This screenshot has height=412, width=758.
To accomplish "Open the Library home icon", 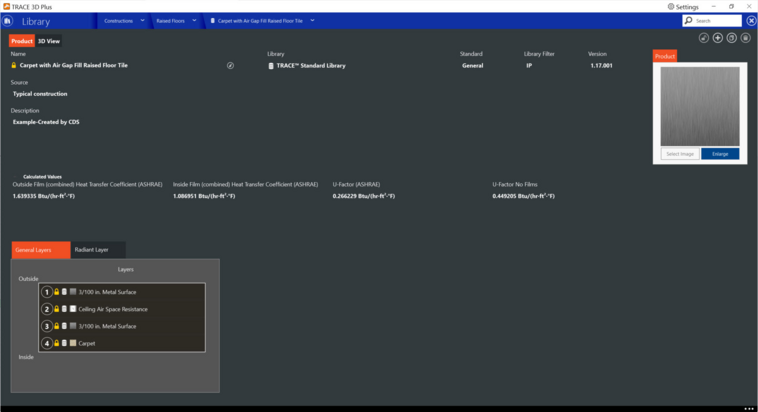I will (7, 21).
